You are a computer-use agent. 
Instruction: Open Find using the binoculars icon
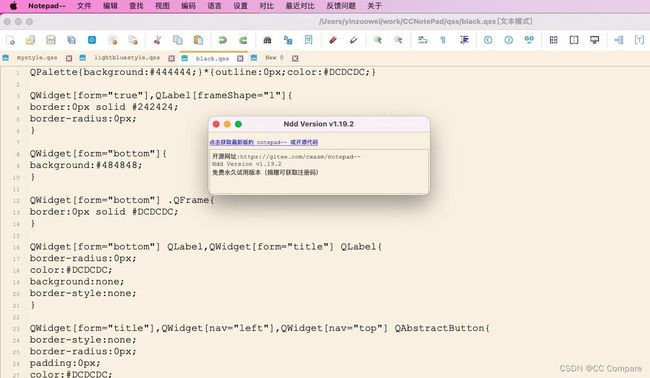point(267,40)
